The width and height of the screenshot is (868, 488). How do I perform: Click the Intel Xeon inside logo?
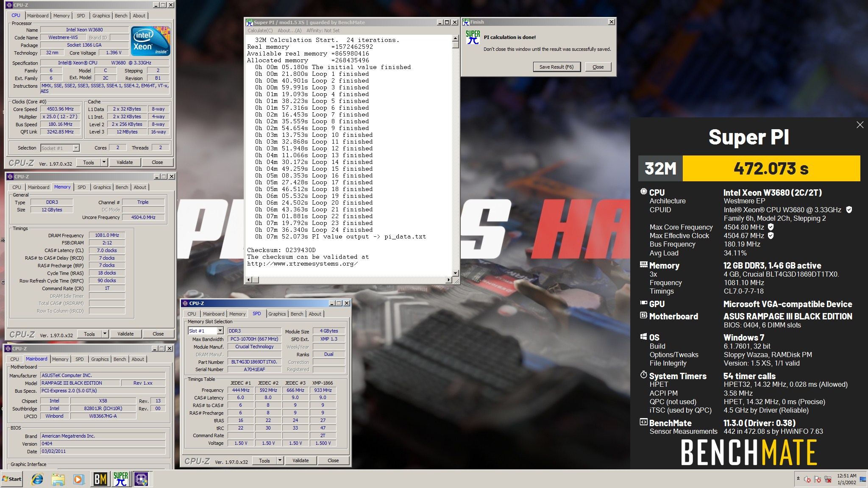coord(150,41)
